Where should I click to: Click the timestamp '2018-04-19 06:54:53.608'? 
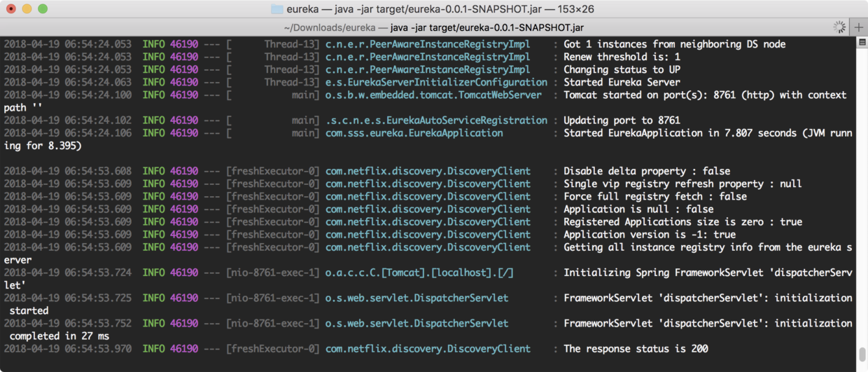[67, 171]
